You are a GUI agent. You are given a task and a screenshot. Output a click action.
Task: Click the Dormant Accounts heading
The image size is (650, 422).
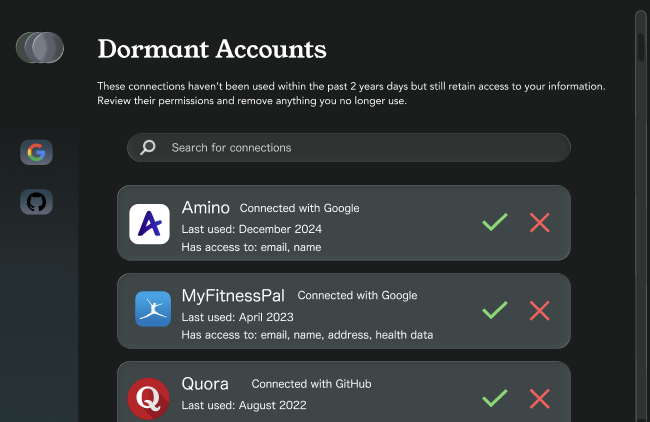[212, 48]
